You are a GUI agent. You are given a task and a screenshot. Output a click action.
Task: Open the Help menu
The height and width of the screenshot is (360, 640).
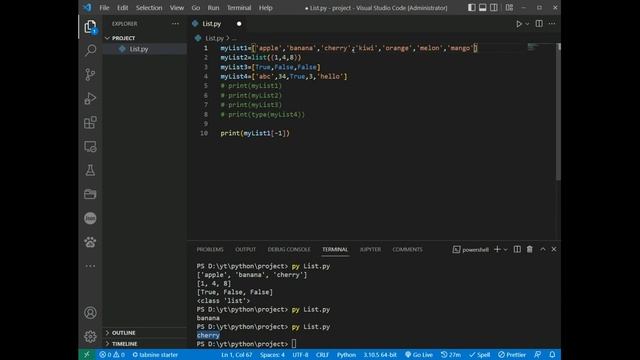pyautogui.click(x=266, y=8)
